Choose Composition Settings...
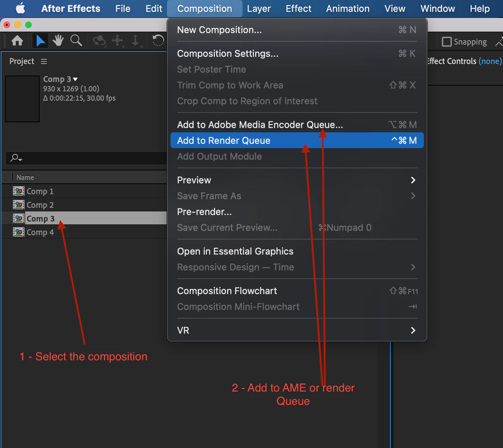Image resolution: width=503 pixels, height=448 pixels. coord(297,54)
